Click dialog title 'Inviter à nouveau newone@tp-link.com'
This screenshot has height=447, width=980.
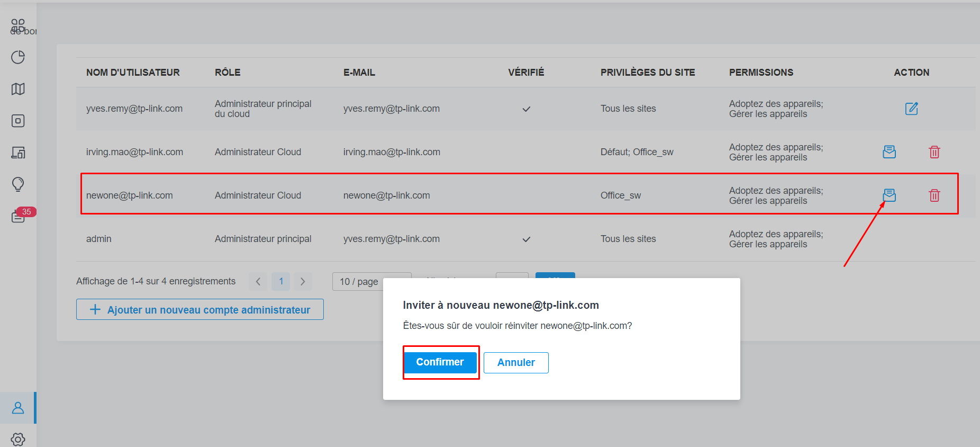click(x=501, y=305)
